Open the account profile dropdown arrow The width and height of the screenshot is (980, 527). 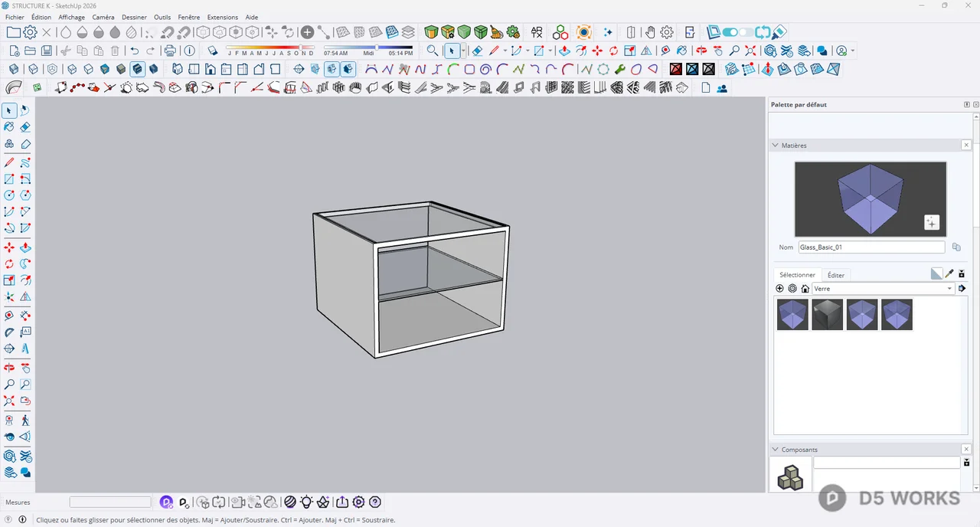pyautogui.click(x=853, y=51)
